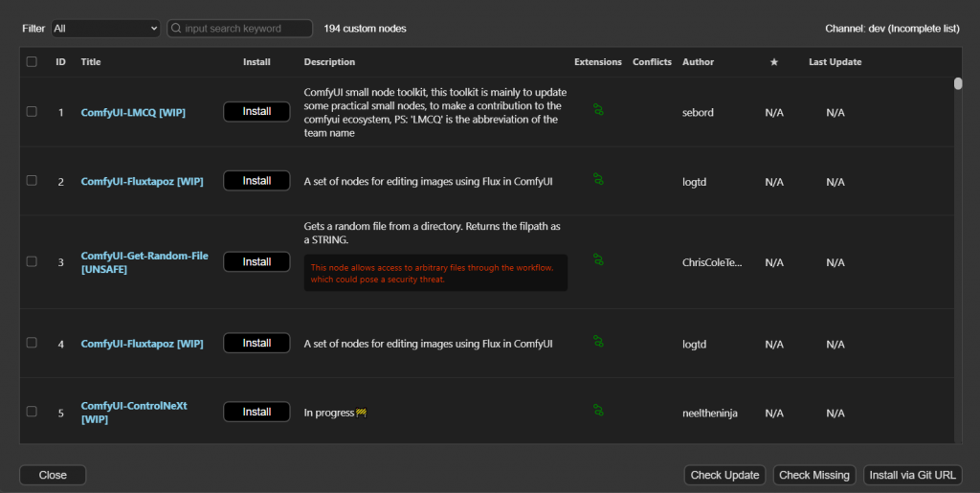Screen dimensions: 980x493
Task: Check the box for ComfyUI-Get-Random-File row
Action: pyautogui.click(x=32, y=261)
